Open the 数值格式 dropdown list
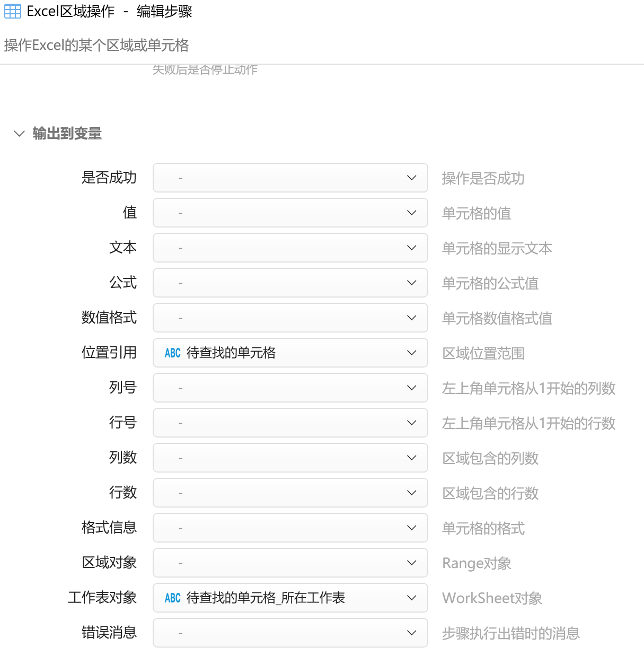 290,318
